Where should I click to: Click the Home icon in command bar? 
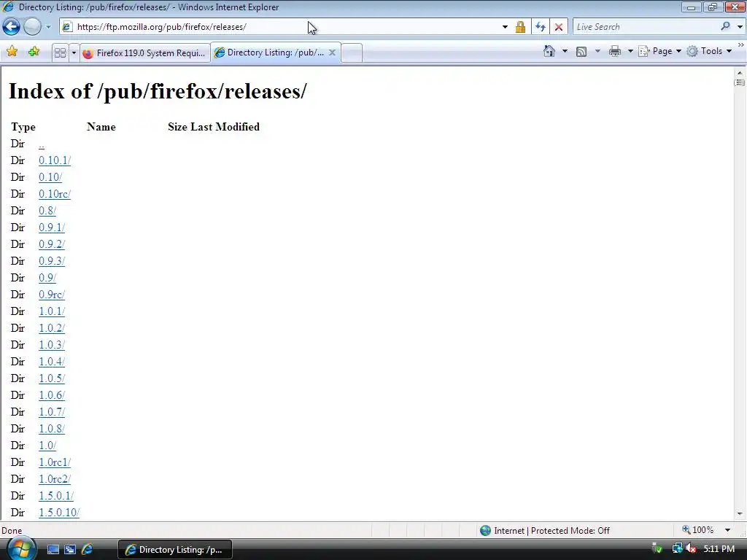pos(549,51)
